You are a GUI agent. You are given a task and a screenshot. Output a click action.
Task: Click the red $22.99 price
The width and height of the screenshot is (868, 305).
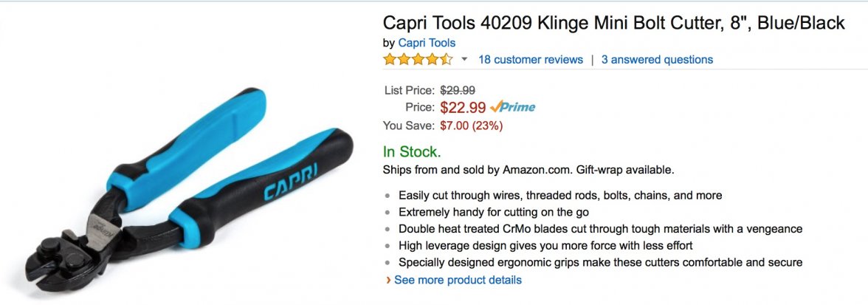(x=463, y=107)
